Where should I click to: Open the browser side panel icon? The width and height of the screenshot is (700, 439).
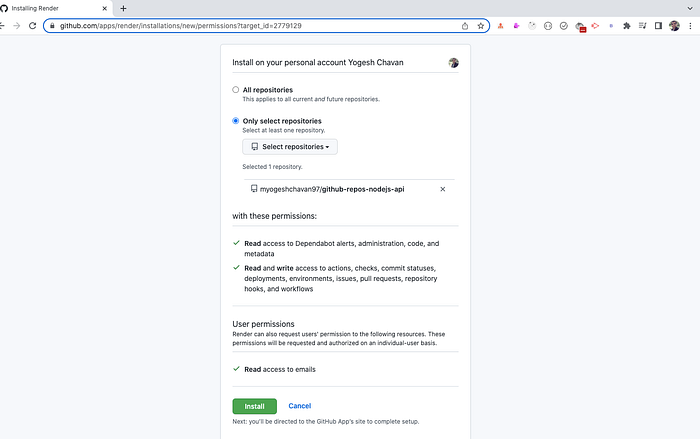658,26
